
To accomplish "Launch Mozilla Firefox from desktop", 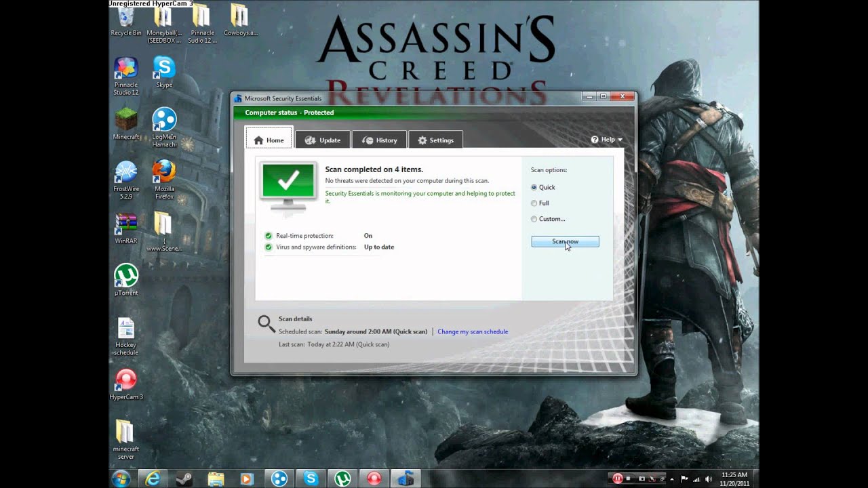I will pyautogui.click(x=164, y=180).
